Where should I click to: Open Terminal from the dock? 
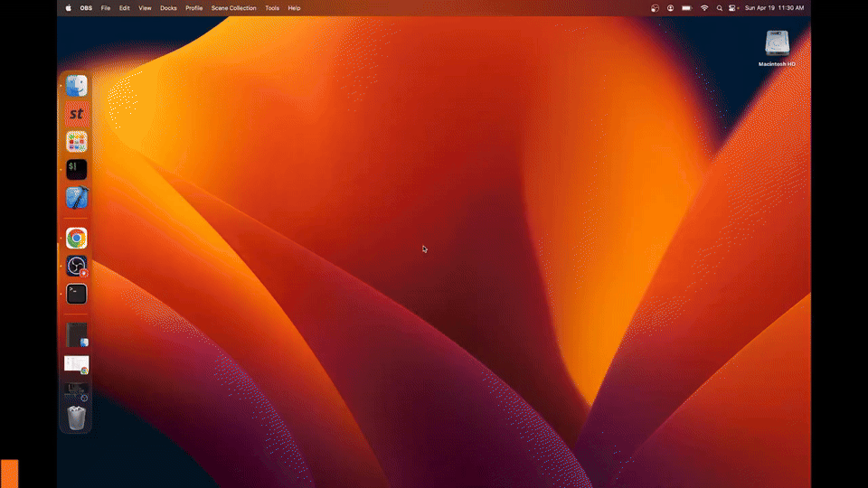coord(77,294)
